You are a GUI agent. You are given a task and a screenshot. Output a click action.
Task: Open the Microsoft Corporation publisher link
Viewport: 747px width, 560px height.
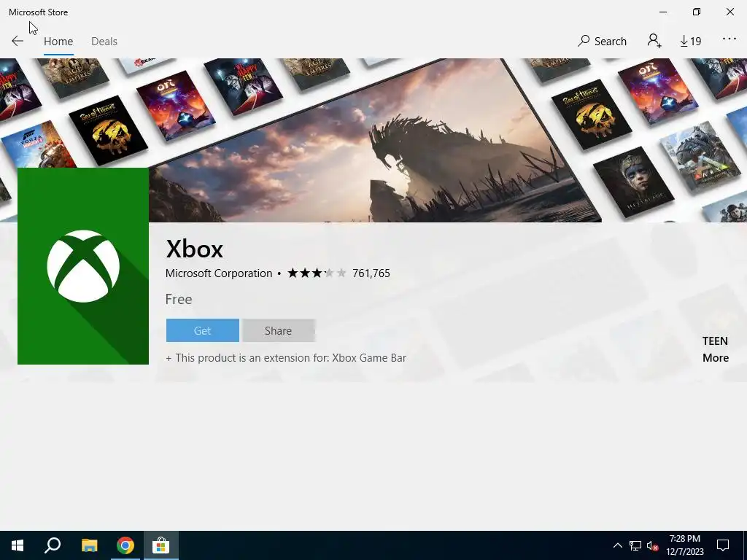(219, 273)
